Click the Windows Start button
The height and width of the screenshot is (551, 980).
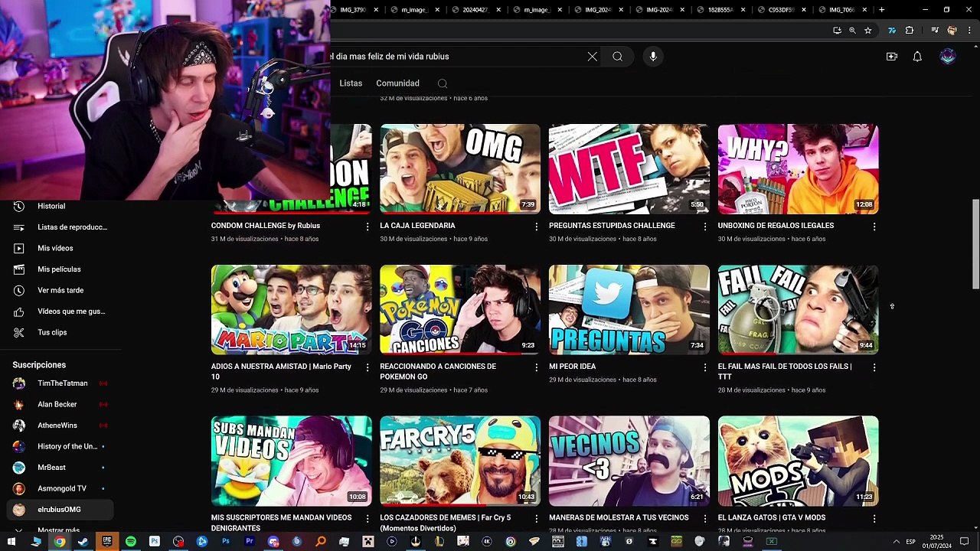[x=11, y=542]
